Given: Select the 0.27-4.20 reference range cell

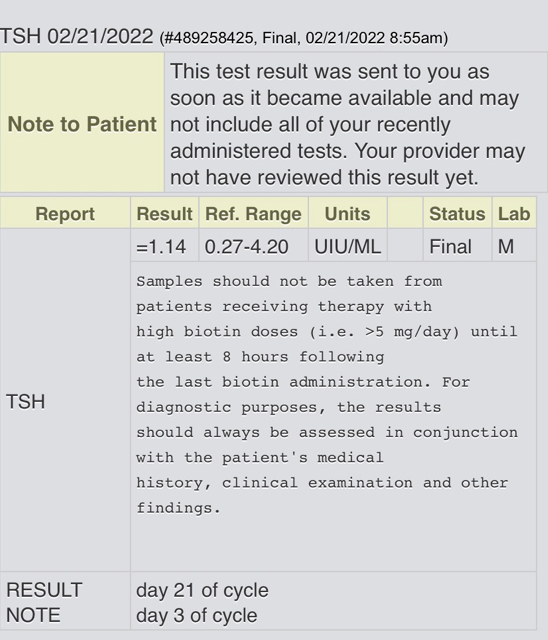Looking at the screenshot, I should (x=246, y=247).
